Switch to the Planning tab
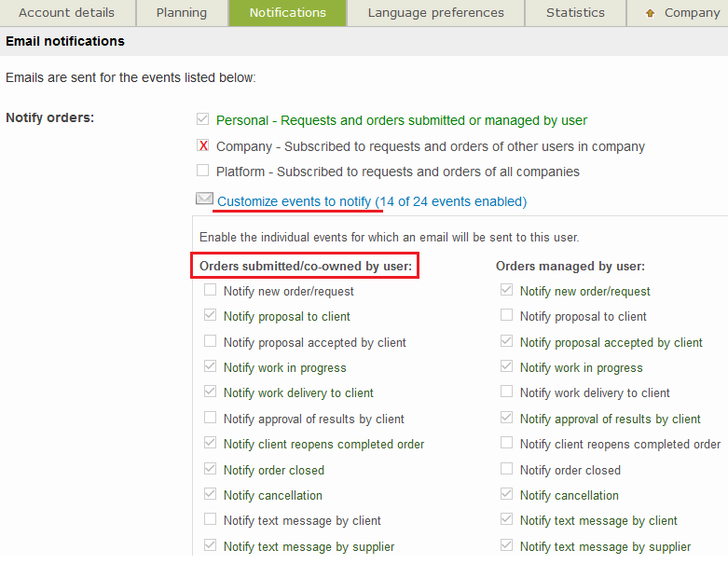This screenshot has width=728, height=564. [182, 13]
